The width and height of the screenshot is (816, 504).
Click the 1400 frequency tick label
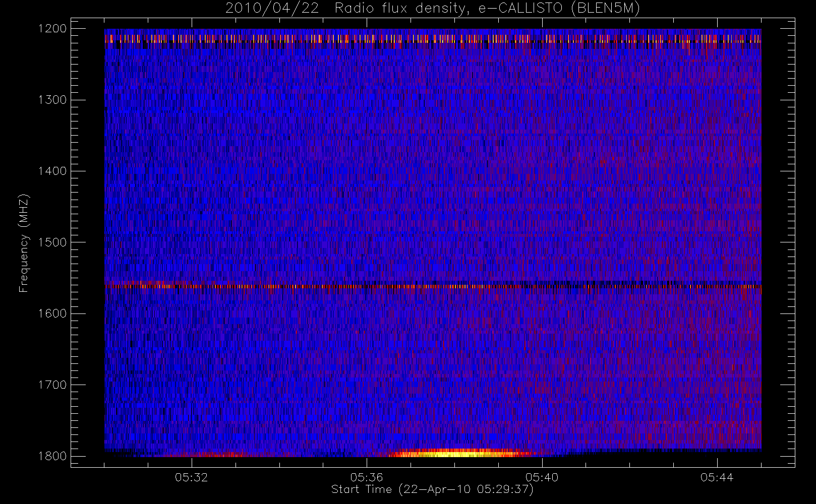tap(52, 171)
